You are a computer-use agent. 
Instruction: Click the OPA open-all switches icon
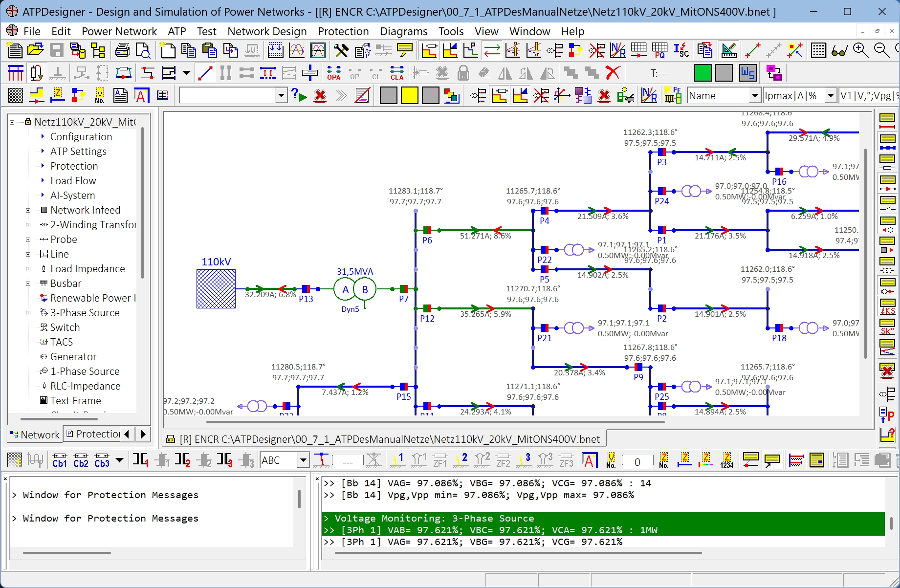[x=334, y=73]
